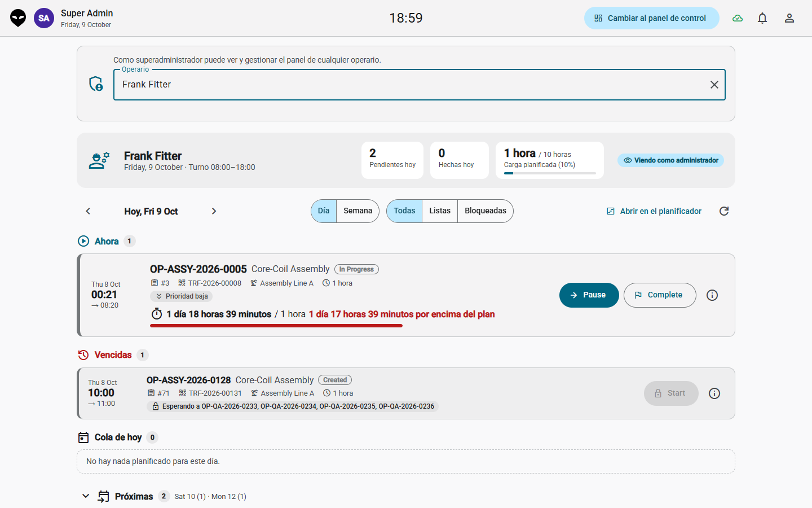Click the red overtime progress bar

(x=276, y=326)
